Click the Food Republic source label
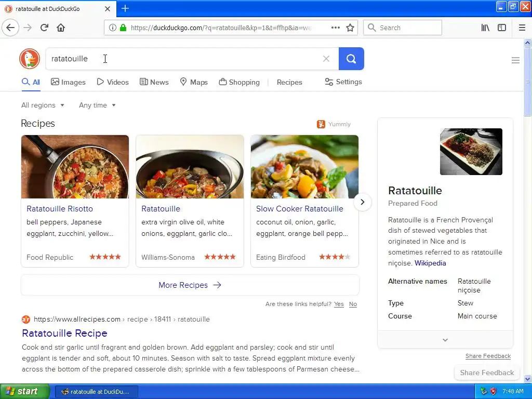This screenshot has width=532, height=399. [x=50, y=257]
